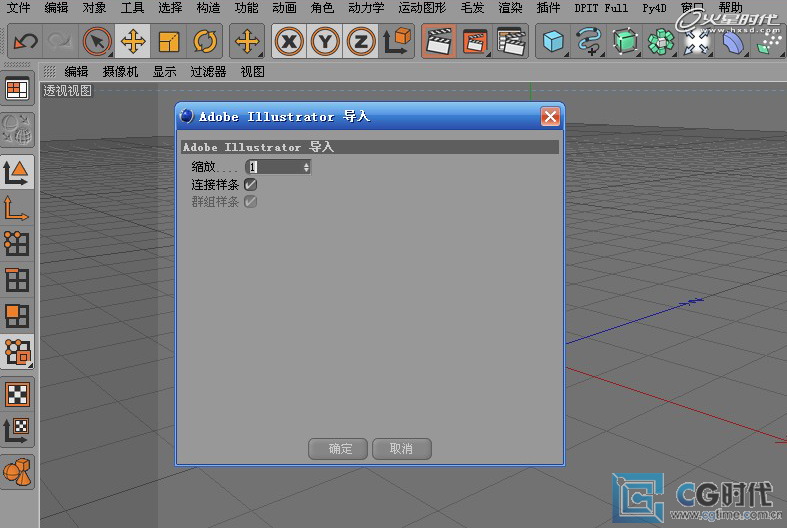The width and height of the screenshot is (787, 528).
Task: Add a Cube primitive object
Action: pyautogui.click(x=553, y=41)
